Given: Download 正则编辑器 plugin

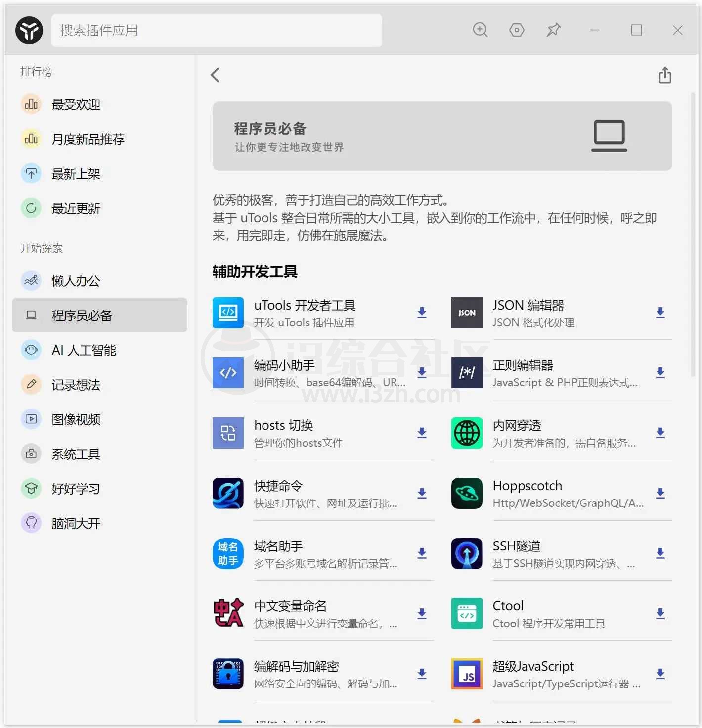Looking at the screenshot, I should 660,373.
